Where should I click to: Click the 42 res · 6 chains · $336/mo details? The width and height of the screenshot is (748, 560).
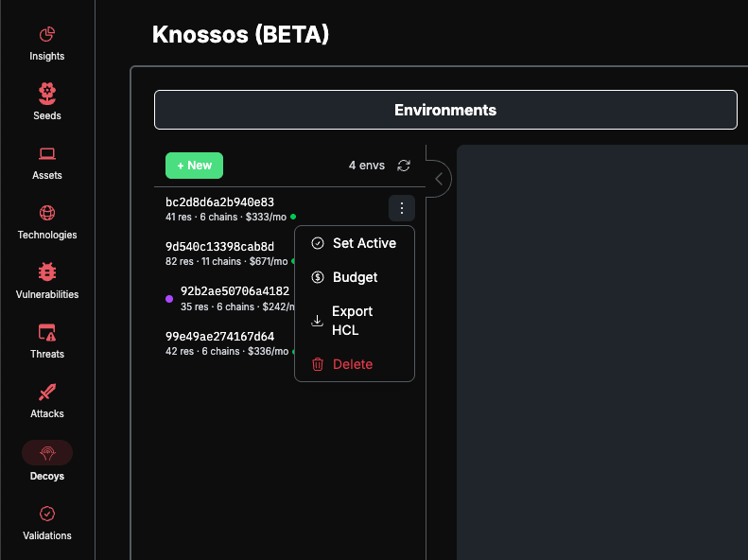pyautogui.click(x=227, y=352)
